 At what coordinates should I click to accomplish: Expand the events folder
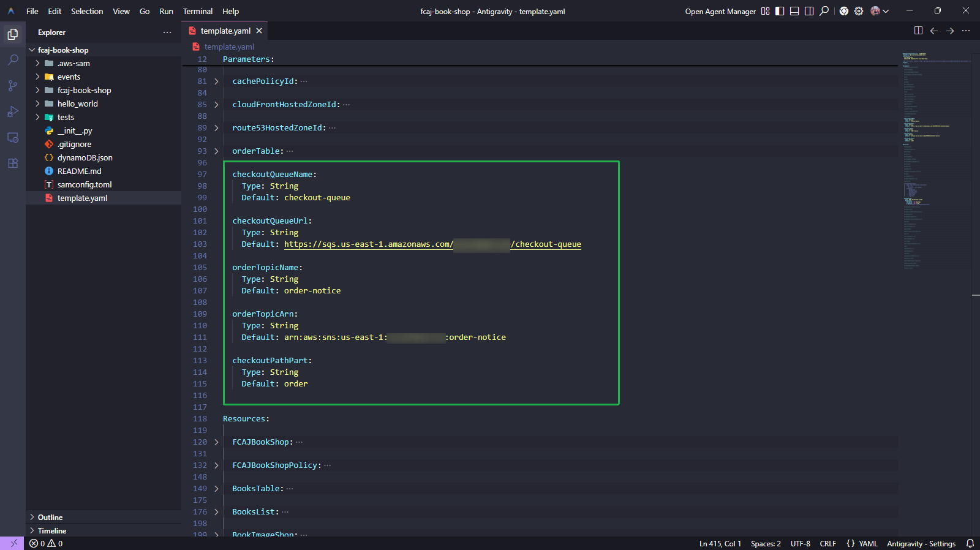tap(37, 77)
